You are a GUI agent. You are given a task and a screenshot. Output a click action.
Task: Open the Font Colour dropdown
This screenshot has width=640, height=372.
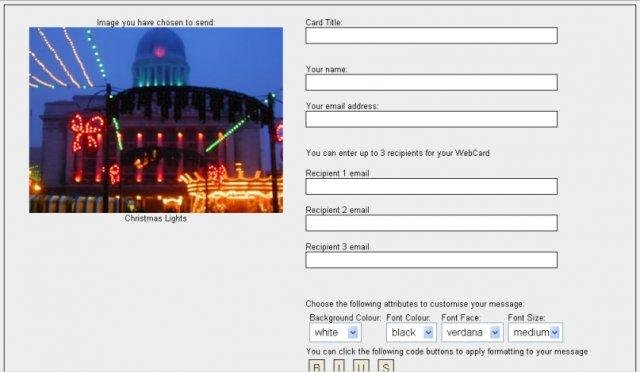pos(411,332)
